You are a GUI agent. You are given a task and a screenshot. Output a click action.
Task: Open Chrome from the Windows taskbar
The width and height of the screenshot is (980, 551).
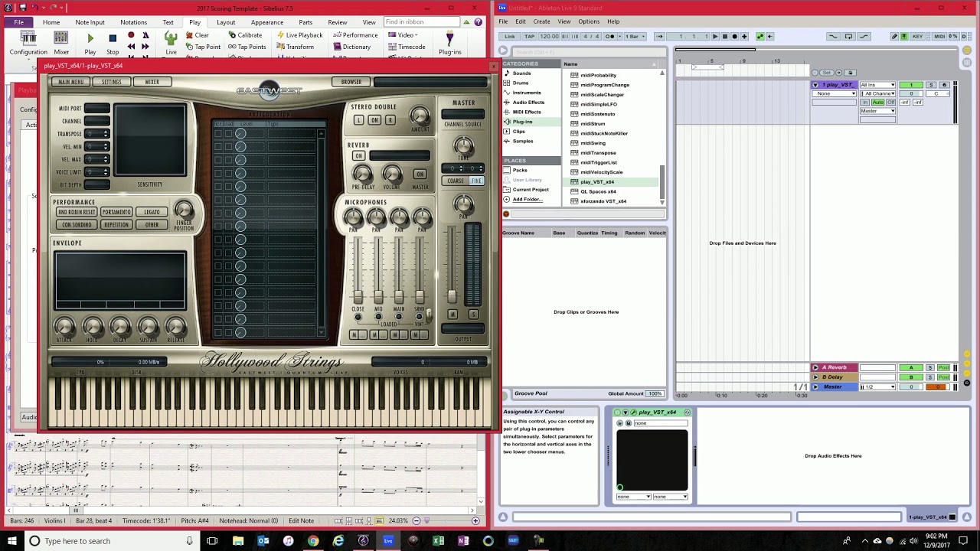(313, 541)
